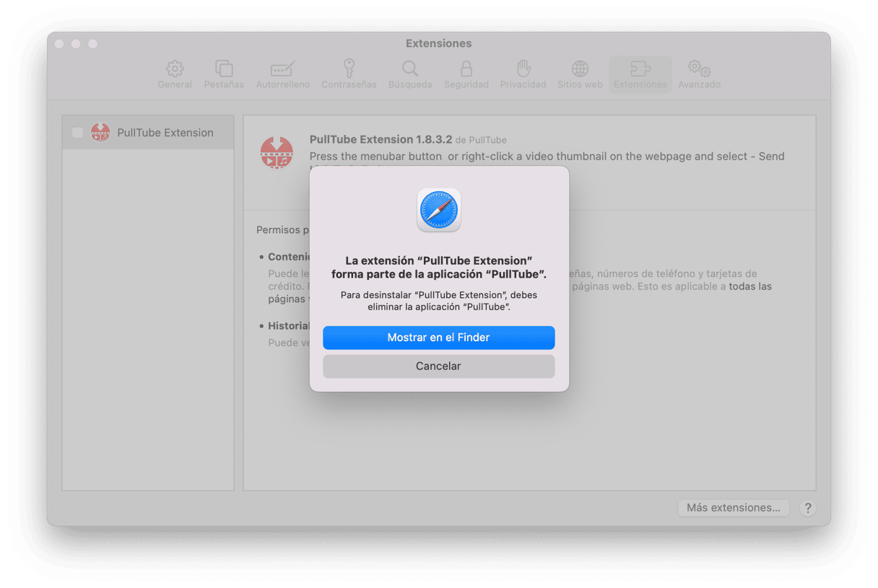
Task: Click the "PullTube Extension 1.8.3.2" title text
Action: (x=381, y=139)
